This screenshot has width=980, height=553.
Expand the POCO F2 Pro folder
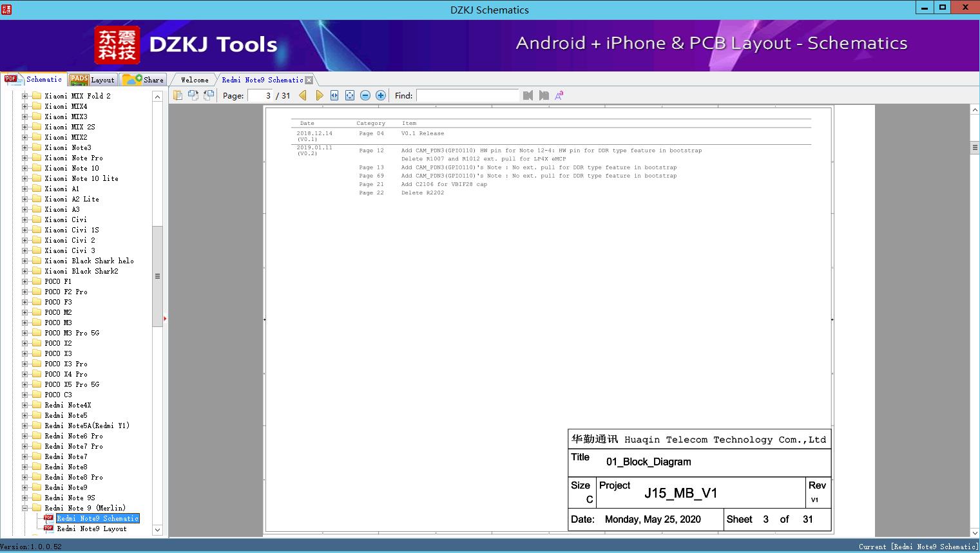tap(25, 292)
